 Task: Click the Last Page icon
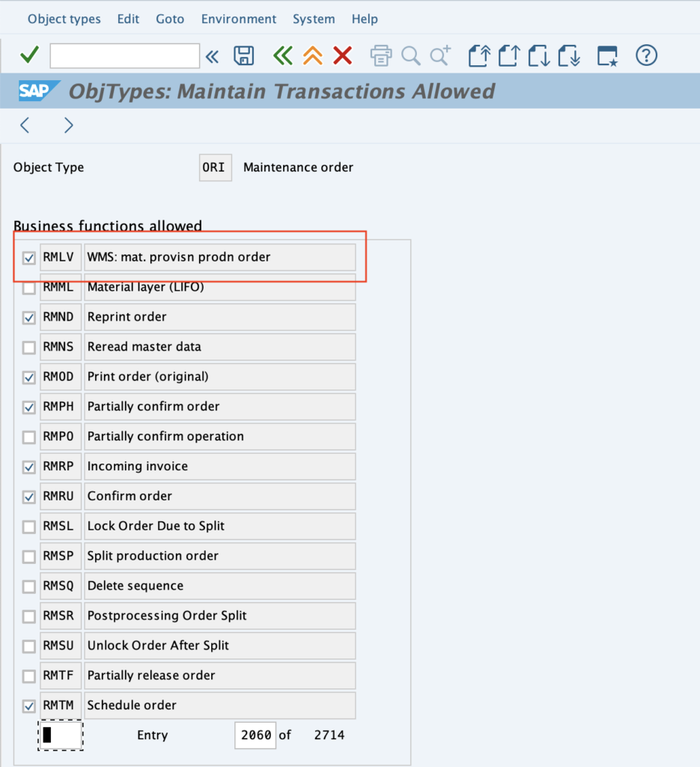pyautogui.click(x=569, y=55)
